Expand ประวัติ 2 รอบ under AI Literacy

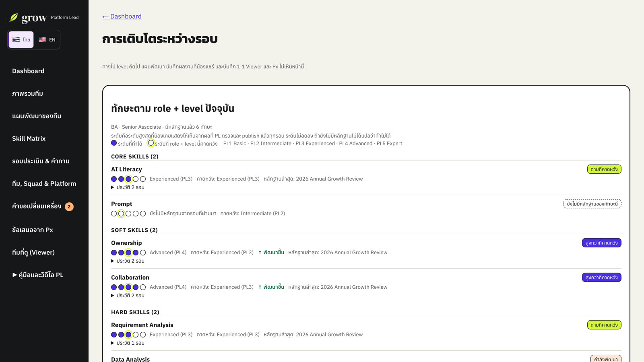point(128,187)
